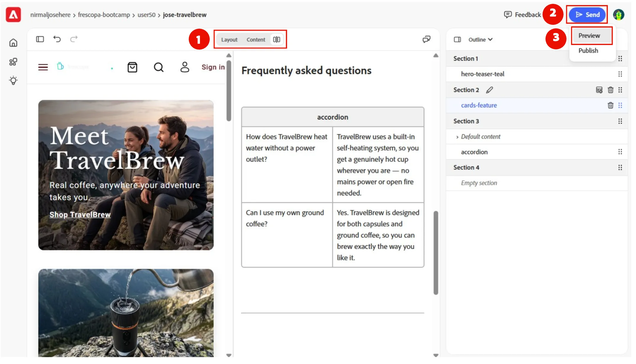This screenshot has width=636, height=364.
Task: Toggle the right panel icon beside Outline
Action: 457,40
